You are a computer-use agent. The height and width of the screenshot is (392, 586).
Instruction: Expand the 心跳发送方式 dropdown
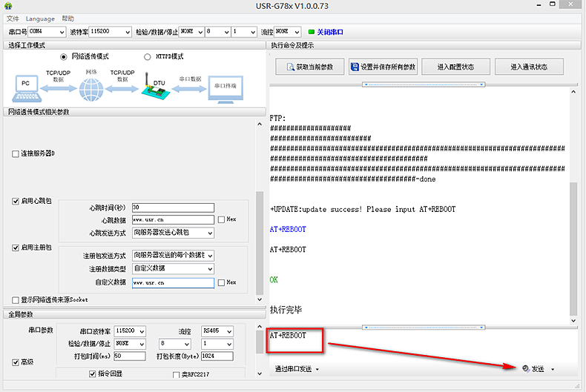tap(173, 233)
